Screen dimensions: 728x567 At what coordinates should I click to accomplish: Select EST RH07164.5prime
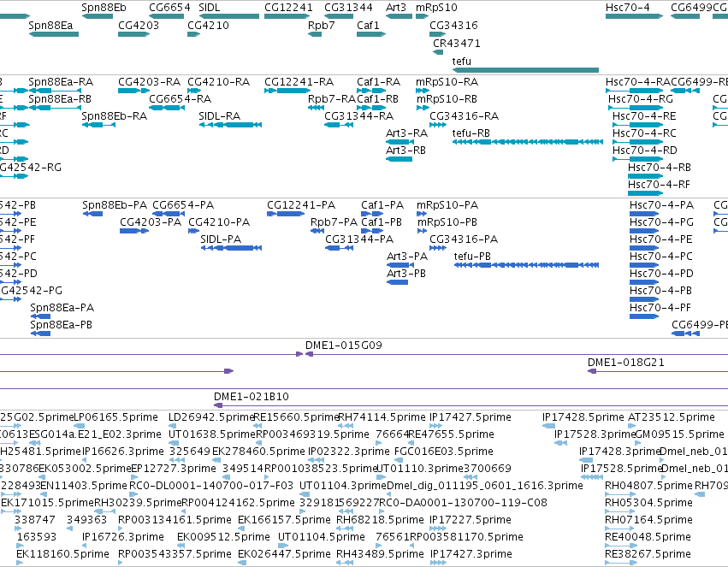(x=619, y=528)
